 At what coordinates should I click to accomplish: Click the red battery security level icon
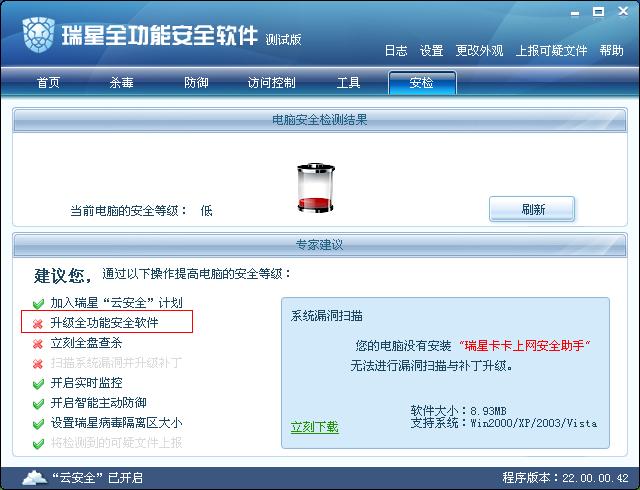pos(316,188)
